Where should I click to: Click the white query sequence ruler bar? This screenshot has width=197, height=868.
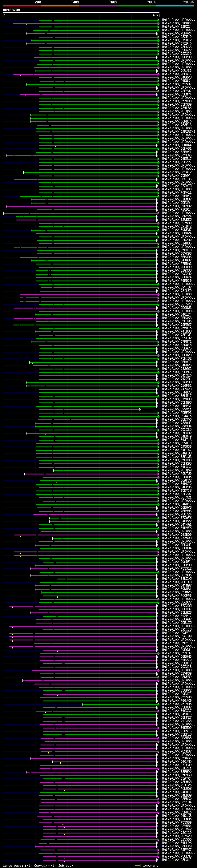[x=81, y=13]
